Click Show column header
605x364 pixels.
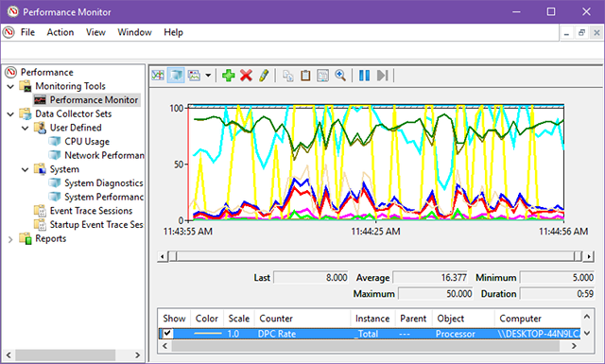[174, 319]
